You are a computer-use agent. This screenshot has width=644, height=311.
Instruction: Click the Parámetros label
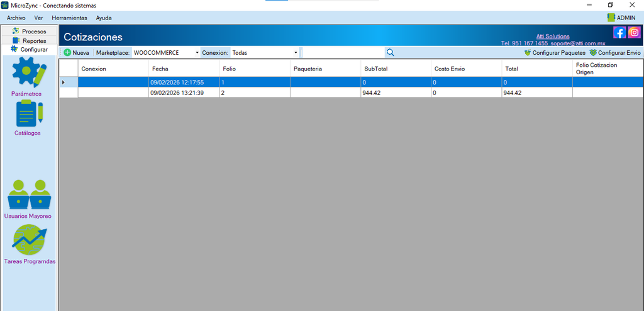26,94
